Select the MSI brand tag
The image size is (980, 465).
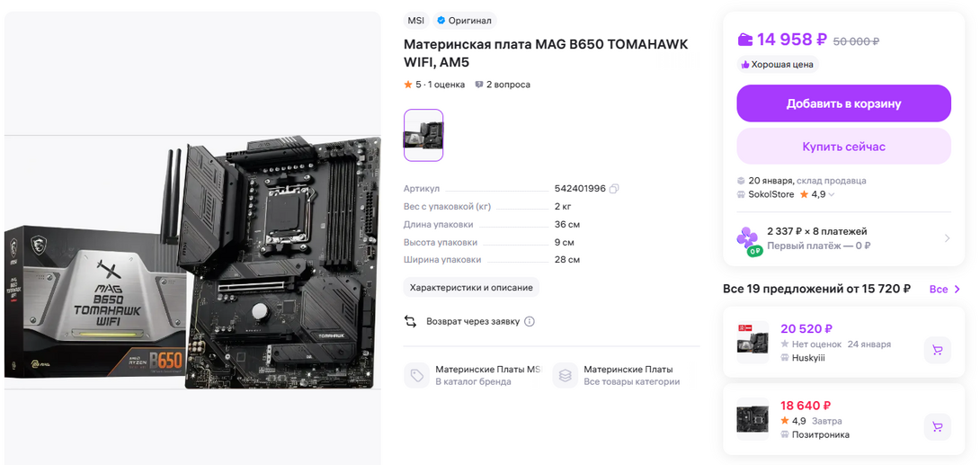coord(415,21)
